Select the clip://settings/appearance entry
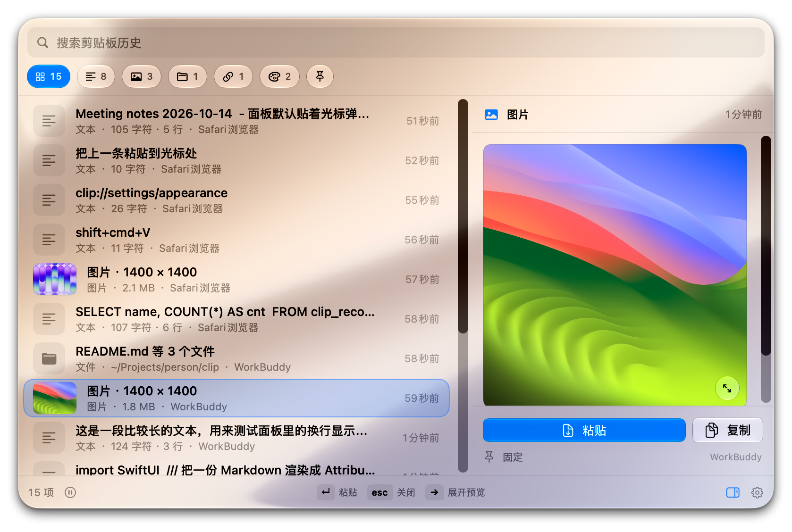 pos(236,200)
